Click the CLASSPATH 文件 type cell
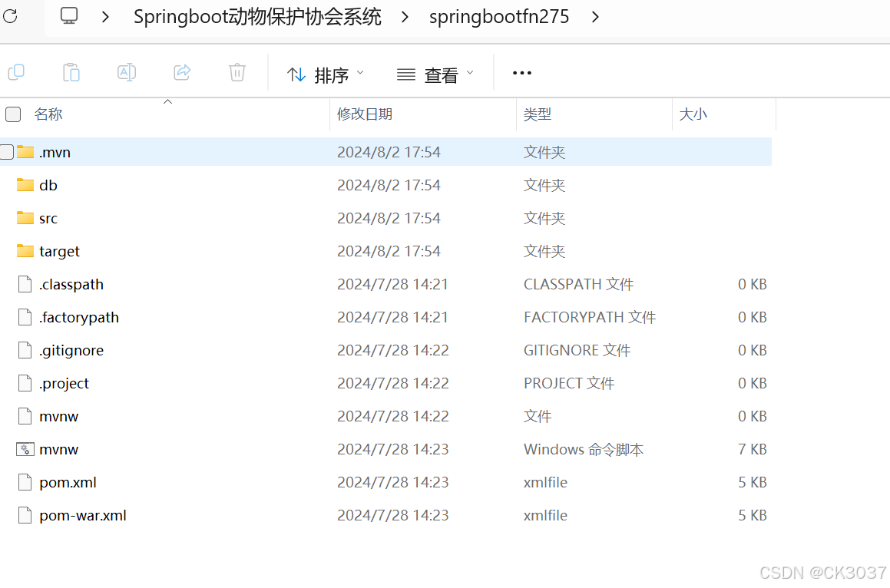The height and width of the screenshot is (588, 890). [x=578, y=284]
